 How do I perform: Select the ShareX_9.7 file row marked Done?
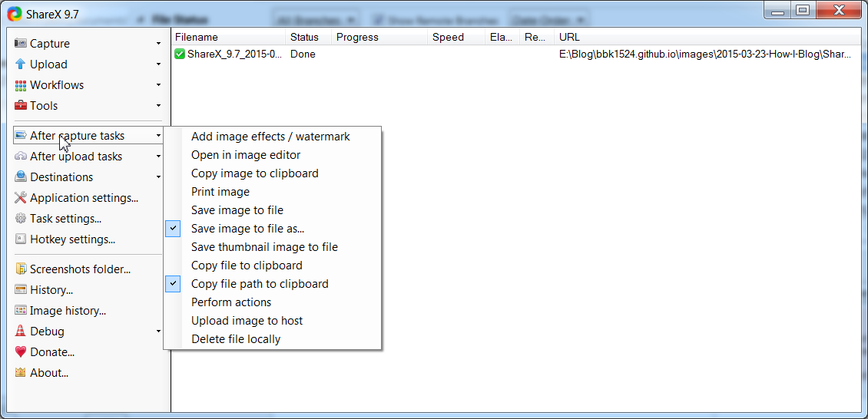[518, 54]
